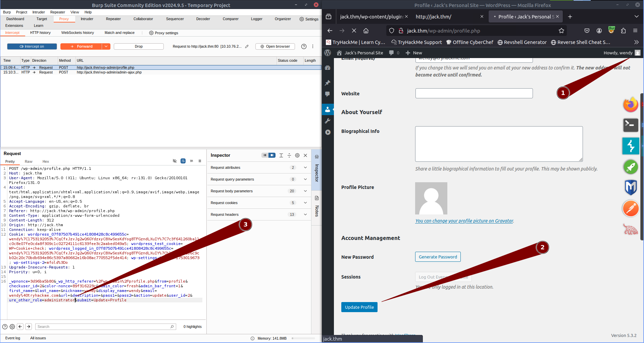This screenshot has width=644, height=343.
Task: Switch to Burp Repeater tab
Action: pos(113,19)
